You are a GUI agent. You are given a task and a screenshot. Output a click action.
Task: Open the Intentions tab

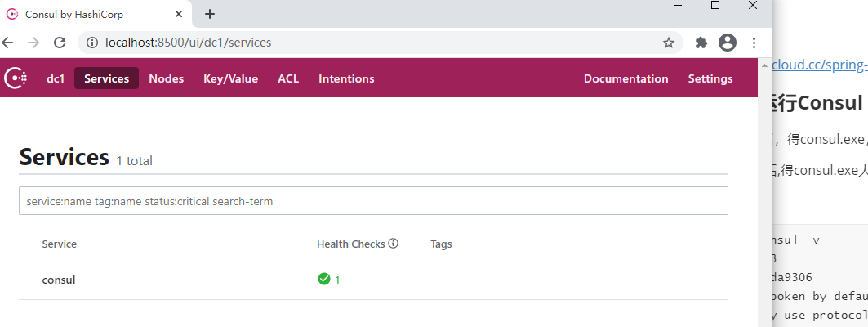346,78
